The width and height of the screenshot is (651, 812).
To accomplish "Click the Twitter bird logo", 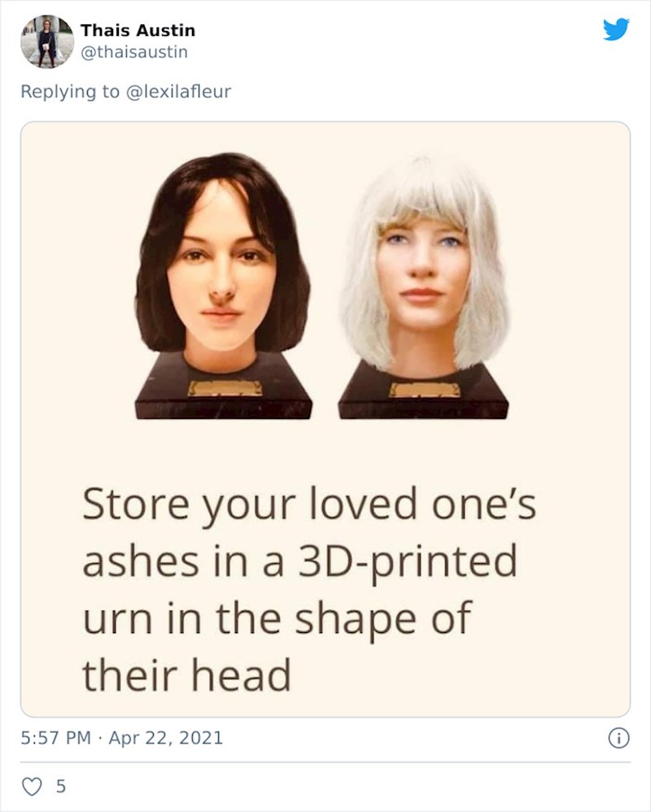I will [x=615, y=29].
